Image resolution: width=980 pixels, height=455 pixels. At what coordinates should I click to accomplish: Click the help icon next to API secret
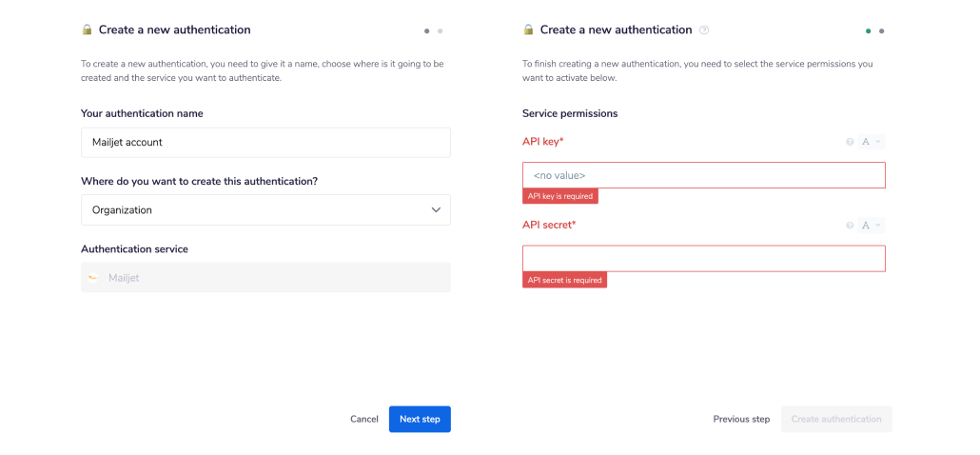tap(851, 226)
